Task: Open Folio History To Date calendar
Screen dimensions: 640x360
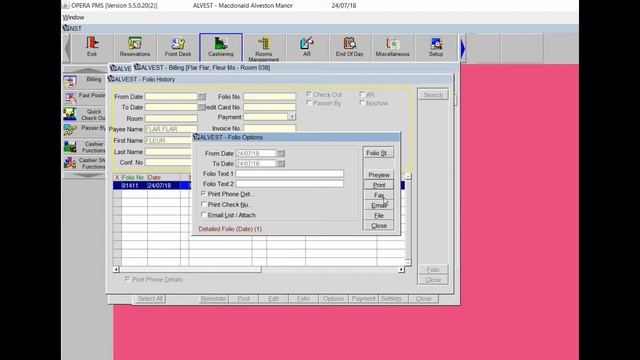Action: pos(202,107)
